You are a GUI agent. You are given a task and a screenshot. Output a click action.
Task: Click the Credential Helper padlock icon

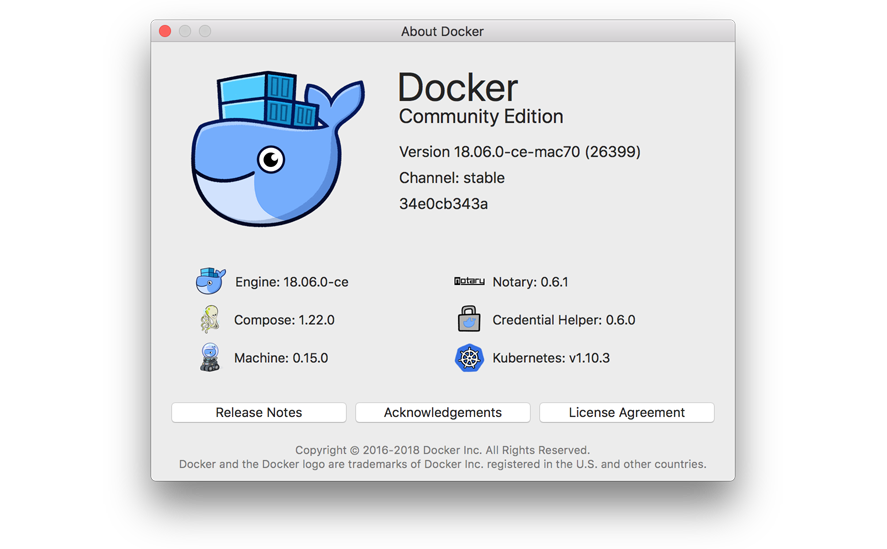(469, 319)
